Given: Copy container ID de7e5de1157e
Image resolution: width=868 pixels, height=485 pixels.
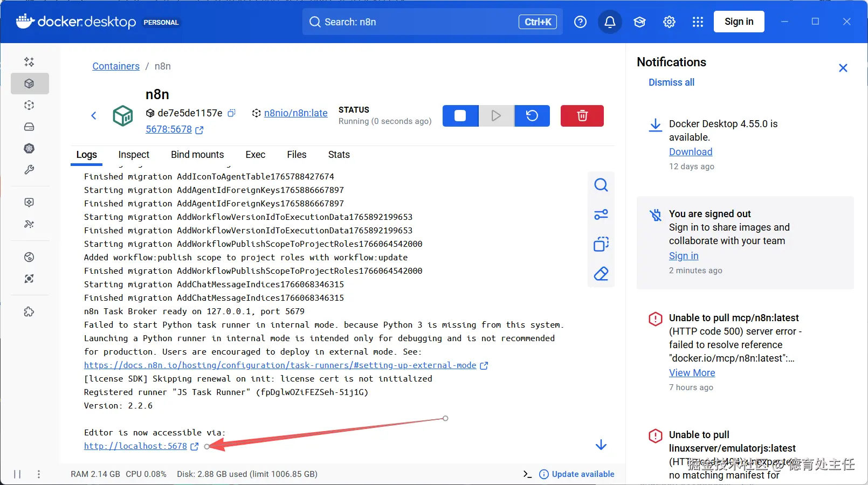Looking at the screenshot, I should pos(232,113).
